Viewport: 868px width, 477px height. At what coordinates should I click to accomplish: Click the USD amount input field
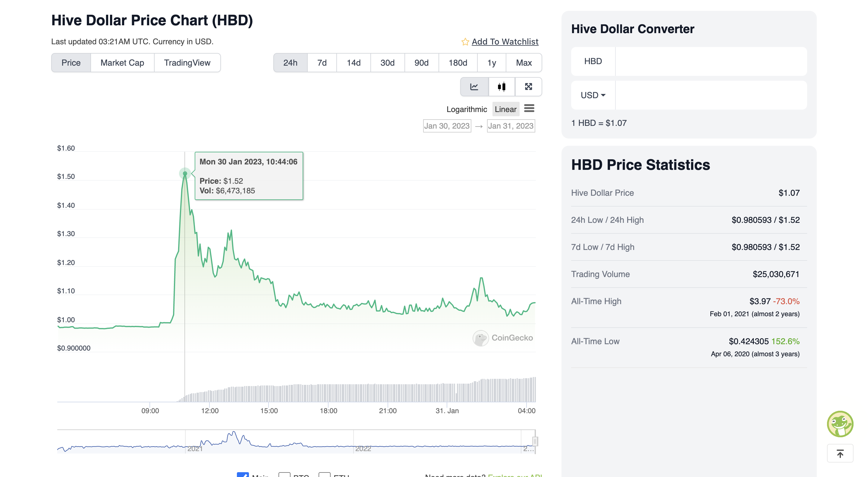click(x=711, y=95)
